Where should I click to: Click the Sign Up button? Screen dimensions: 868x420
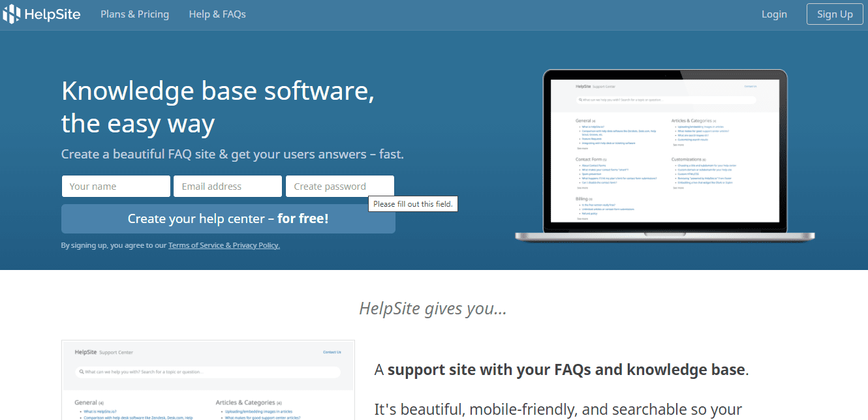tap(835, 14)
